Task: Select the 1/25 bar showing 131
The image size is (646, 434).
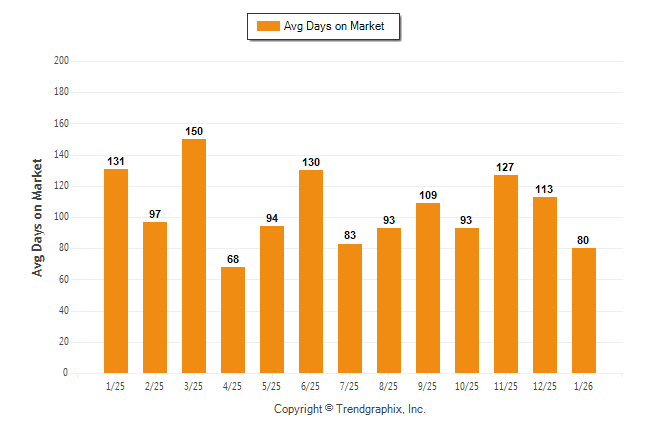Action: (x=116, y=270)
